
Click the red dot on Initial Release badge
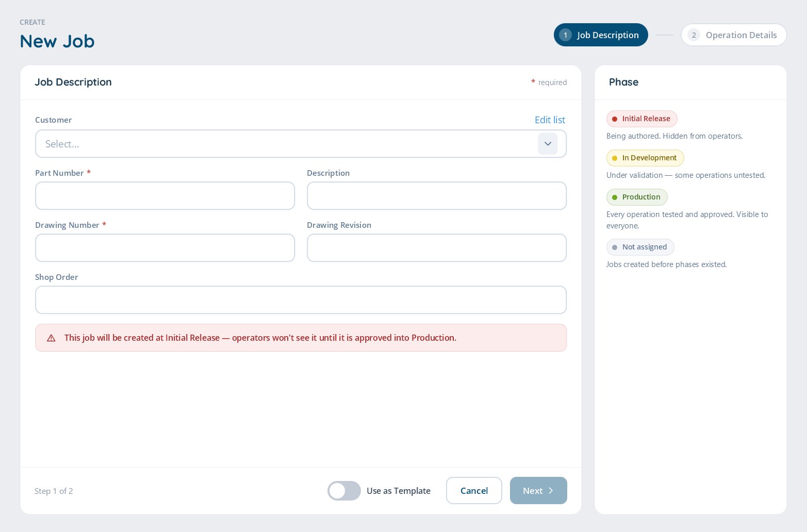pos(614,119)
